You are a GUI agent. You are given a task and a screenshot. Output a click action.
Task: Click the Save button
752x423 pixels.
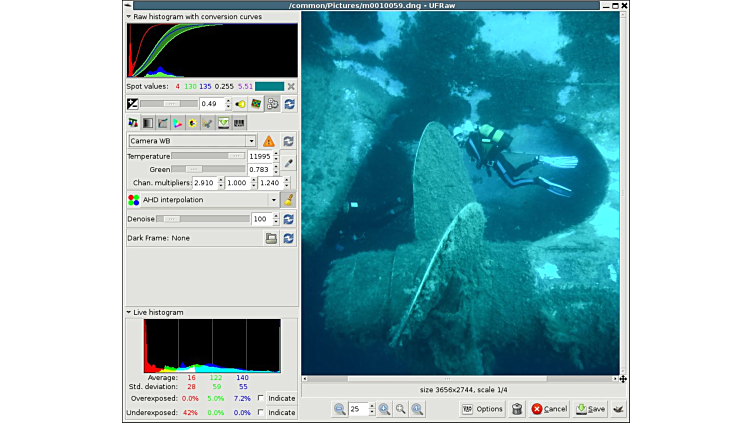(x=590, y=409)
